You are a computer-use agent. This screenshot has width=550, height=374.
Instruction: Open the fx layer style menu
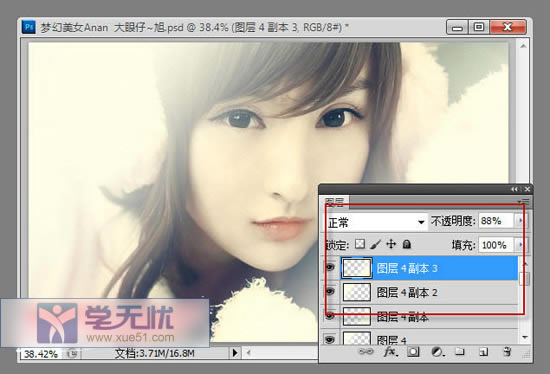391,351
